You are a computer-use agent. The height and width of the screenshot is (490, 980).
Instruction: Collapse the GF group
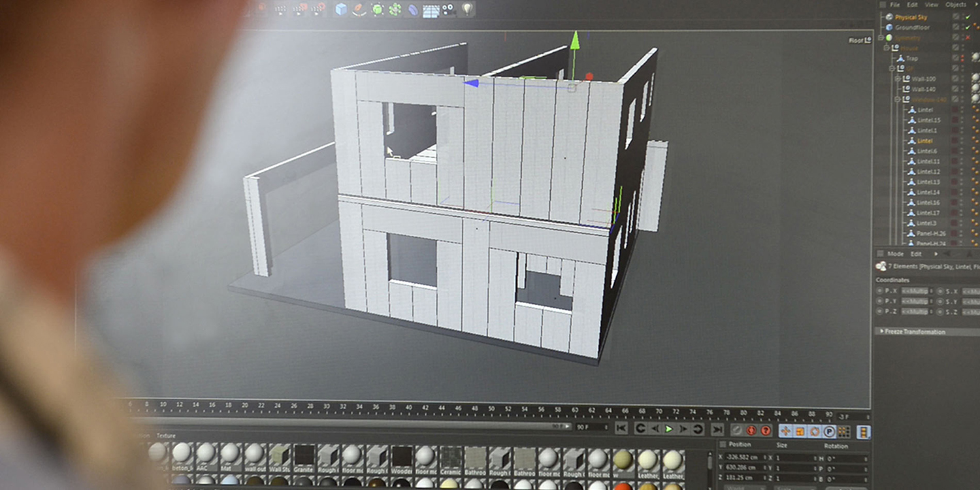(892, 68)
